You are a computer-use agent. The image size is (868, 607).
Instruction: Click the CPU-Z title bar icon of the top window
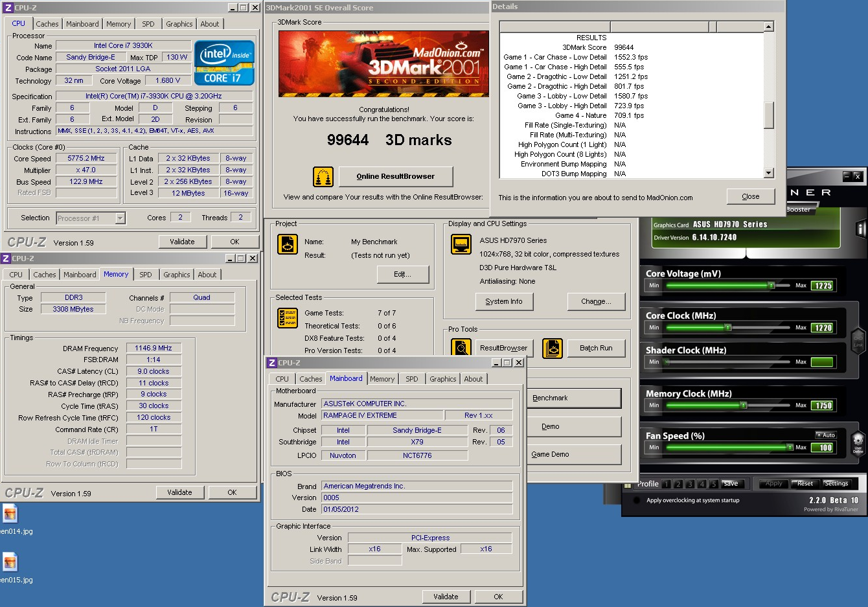(x=8, y=8)
